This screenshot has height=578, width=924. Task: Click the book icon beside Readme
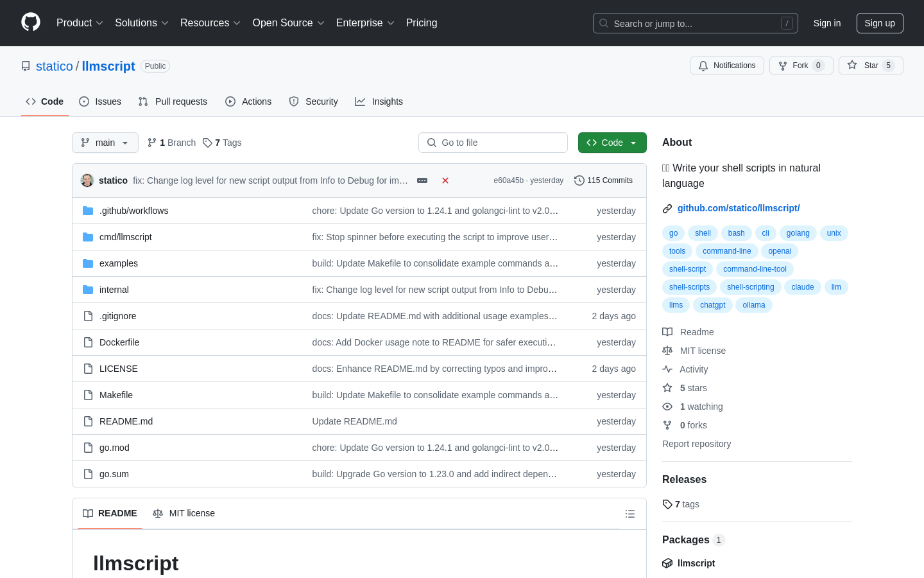click(667, 332)
